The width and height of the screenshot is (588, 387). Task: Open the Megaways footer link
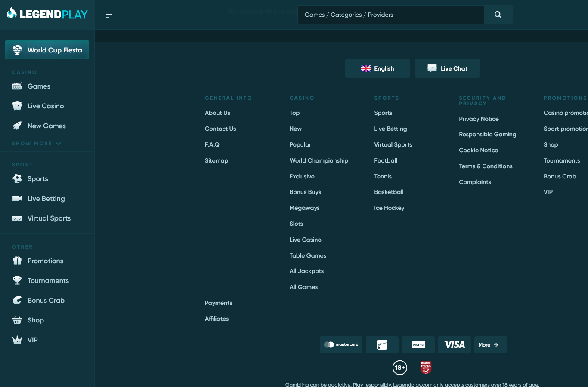[x=305, y=208]
